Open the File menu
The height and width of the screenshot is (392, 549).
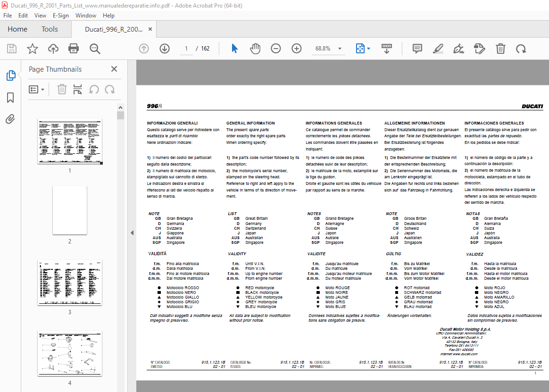(8, 16)
